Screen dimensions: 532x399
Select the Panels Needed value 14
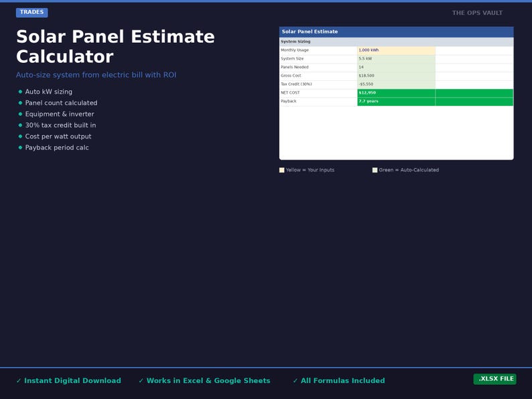pyautogui.click(x=396, y=67)
